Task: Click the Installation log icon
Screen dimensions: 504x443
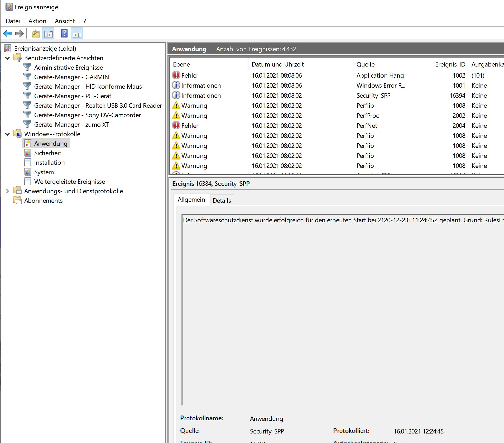Action: (27, 162)
